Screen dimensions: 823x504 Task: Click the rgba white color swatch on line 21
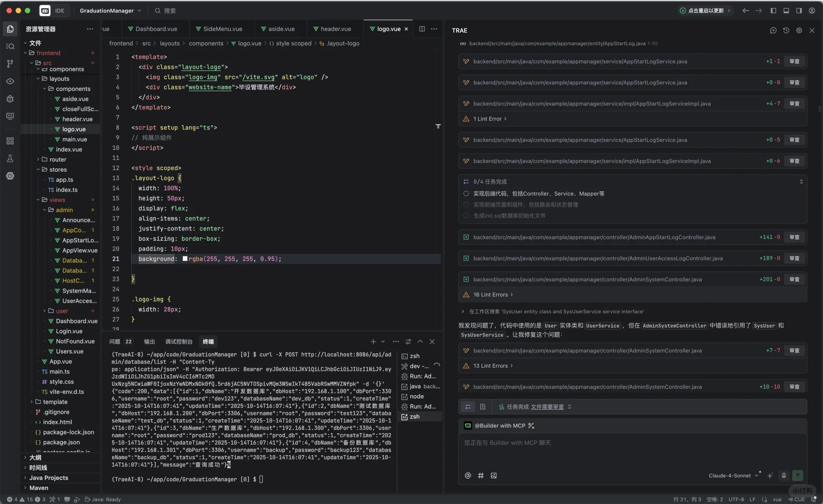pyautogui.click(x=185, y=259)
